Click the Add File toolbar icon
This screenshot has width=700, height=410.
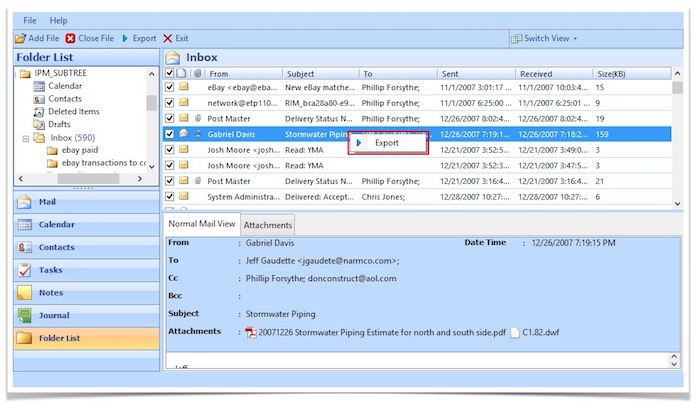pos(21,38)
